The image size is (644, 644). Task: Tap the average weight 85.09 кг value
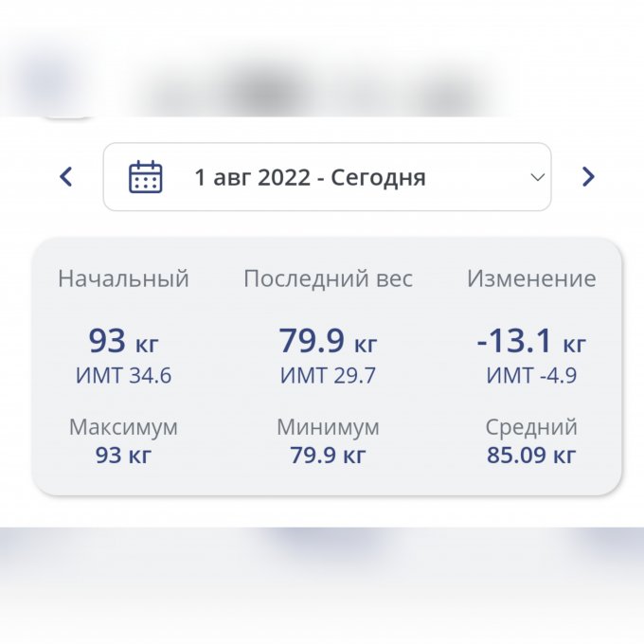tap(531, 455)
